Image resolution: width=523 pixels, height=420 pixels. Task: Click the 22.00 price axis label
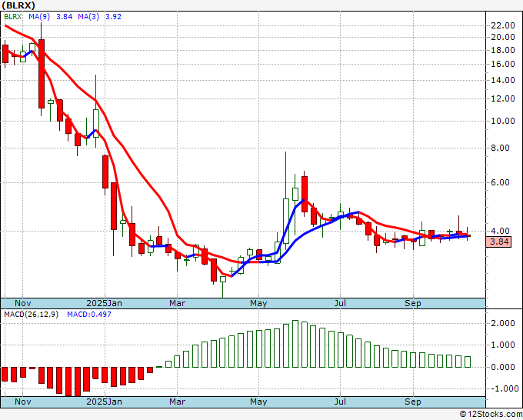[x=503, y=25]
